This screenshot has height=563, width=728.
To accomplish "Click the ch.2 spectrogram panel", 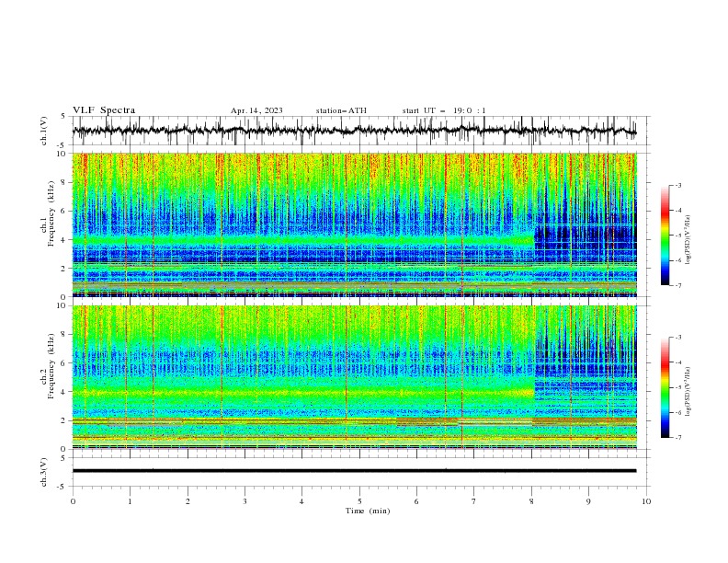I will (x=354, y=377).
